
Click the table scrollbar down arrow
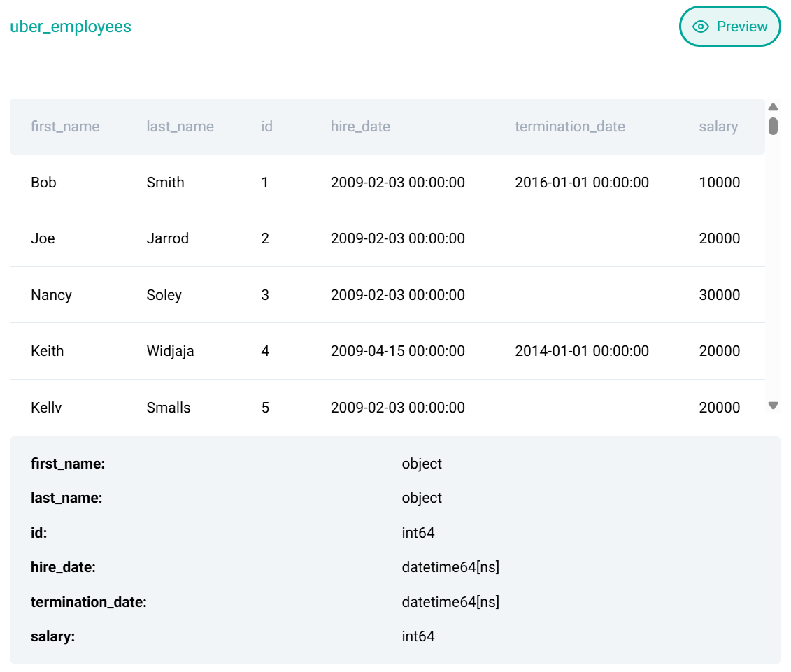773,405
